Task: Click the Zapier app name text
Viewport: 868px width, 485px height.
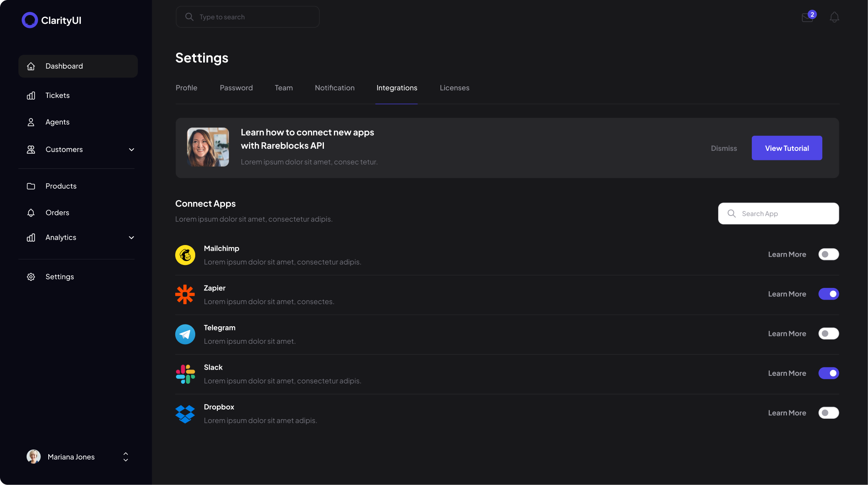Action: 215,288
